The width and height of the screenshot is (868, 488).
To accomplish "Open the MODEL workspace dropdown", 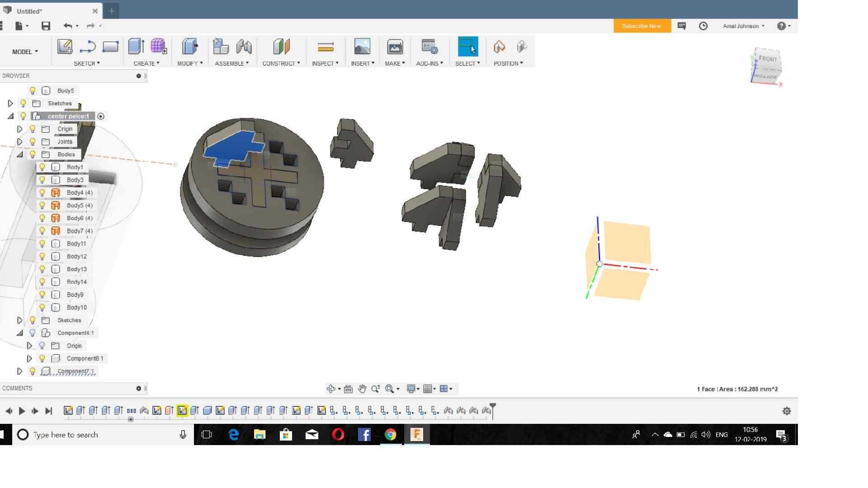I will click(x=25, y=52).
